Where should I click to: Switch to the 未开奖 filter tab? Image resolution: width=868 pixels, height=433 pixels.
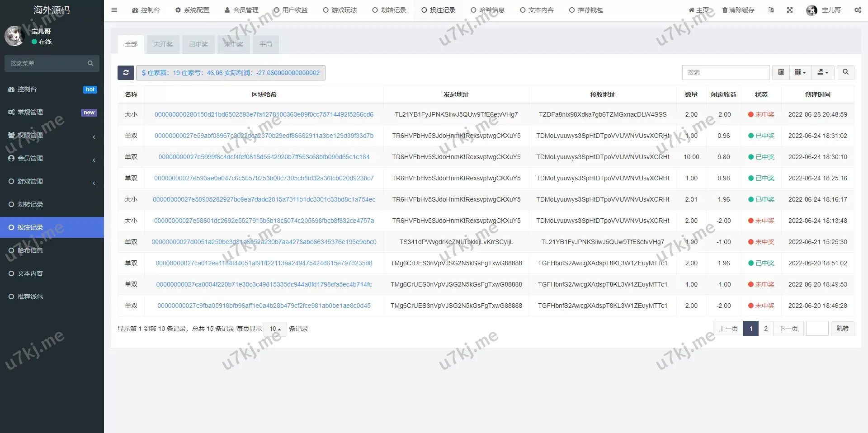pos(163,44)
